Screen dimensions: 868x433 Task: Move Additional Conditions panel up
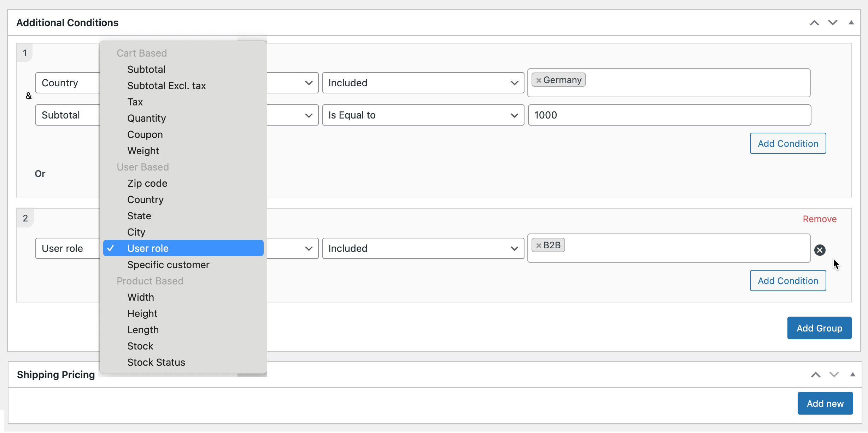click(x=814, y=23)
